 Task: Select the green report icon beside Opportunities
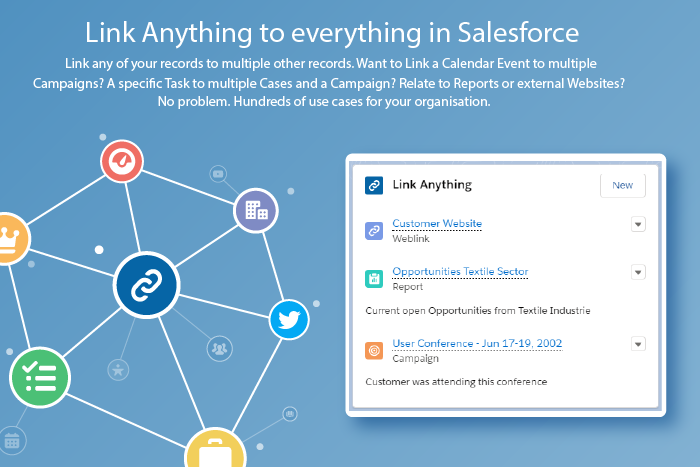(374, 279)
